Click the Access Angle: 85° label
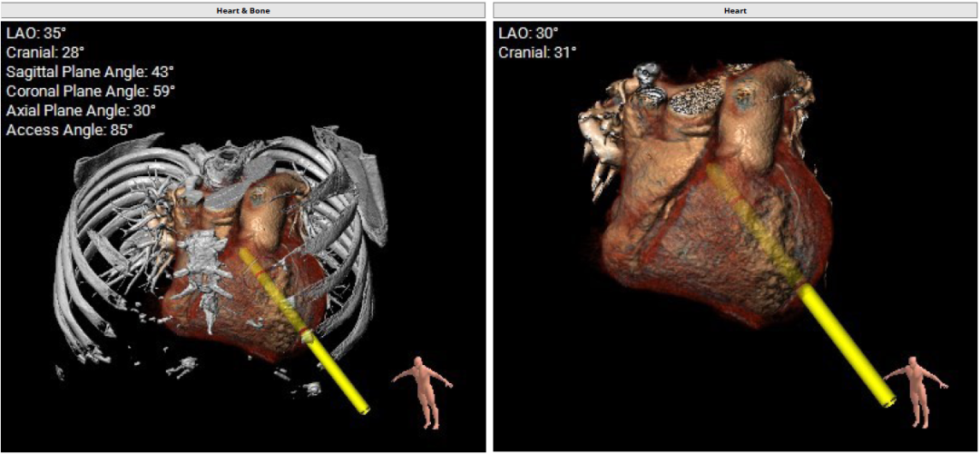The height and width of the screenshot is (454, 980). click(x=69, y=130)
